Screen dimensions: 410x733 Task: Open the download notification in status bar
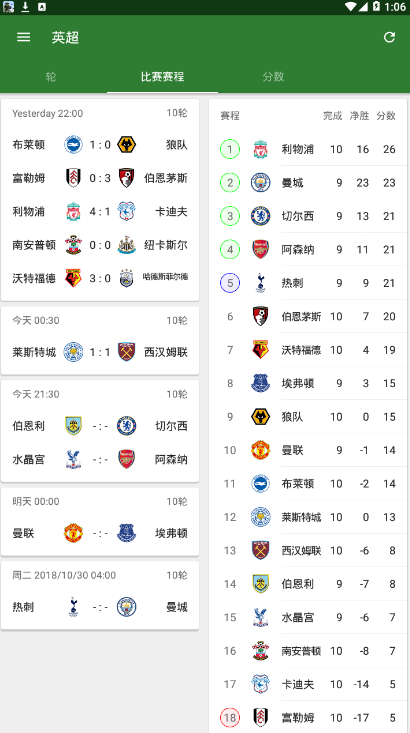[25, 7]
